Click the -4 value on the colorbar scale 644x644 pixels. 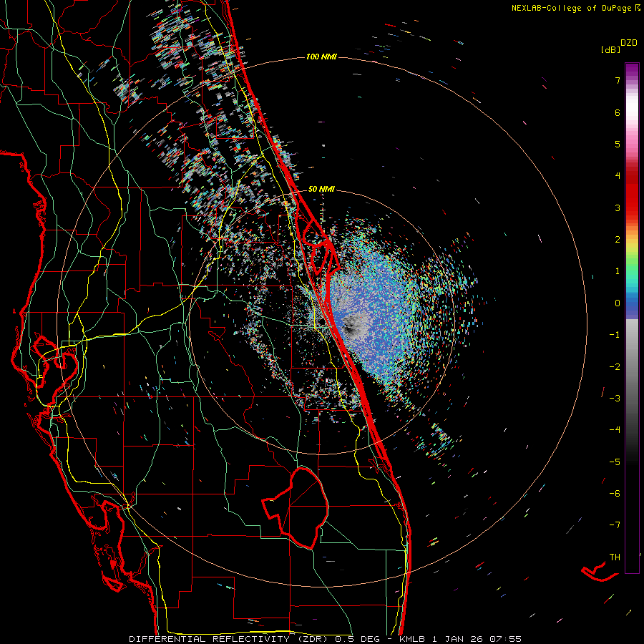pos(615,430)
